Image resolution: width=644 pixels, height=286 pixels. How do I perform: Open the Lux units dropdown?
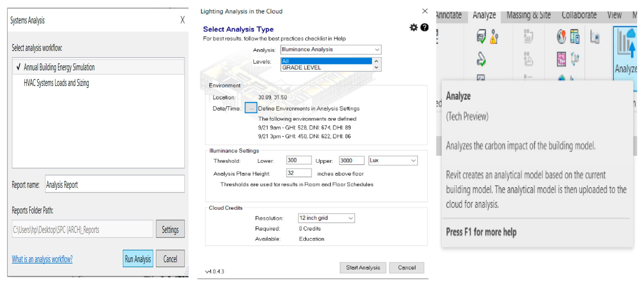coord(413,161)
